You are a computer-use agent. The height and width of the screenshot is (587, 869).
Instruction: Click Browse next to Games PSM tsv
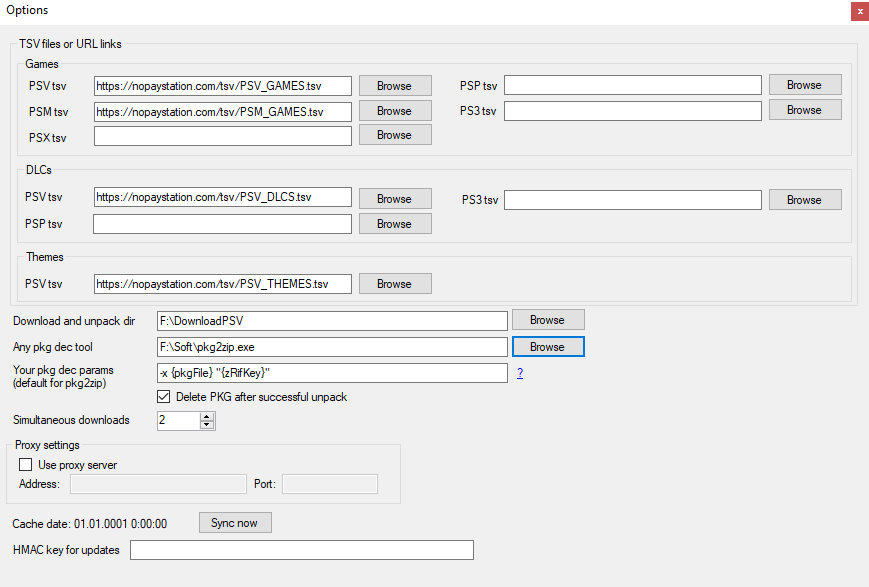(x=395, y=111)
